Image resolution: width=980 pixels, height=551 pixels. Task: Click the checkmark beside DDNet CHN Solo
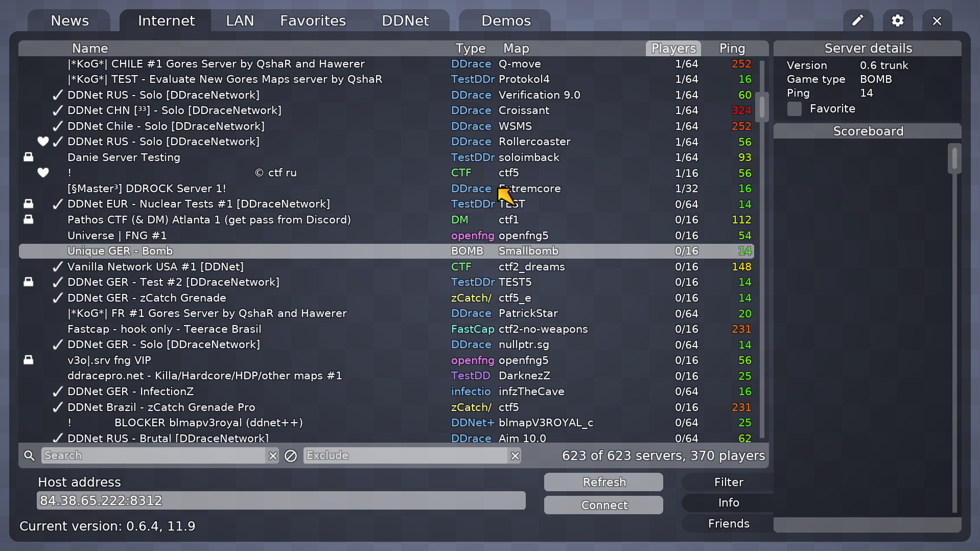pos(57,110)
